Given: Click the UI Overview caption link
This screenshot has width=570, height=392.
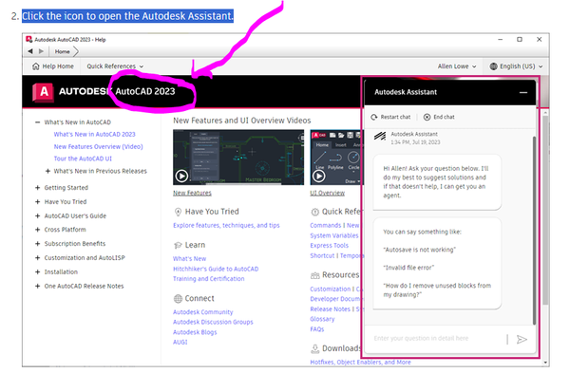Looking at the screenshot, I should coord(327,193).
